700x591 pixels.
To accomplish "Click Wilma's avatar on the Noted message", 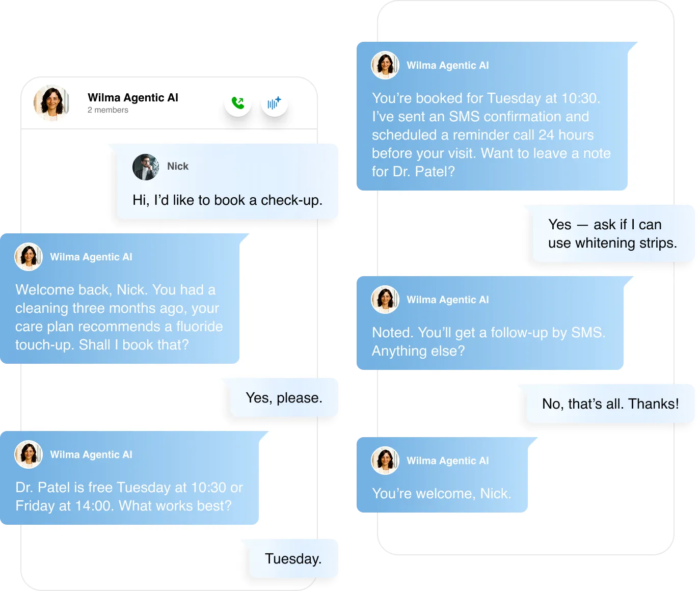I will click(x=385, y=300).
